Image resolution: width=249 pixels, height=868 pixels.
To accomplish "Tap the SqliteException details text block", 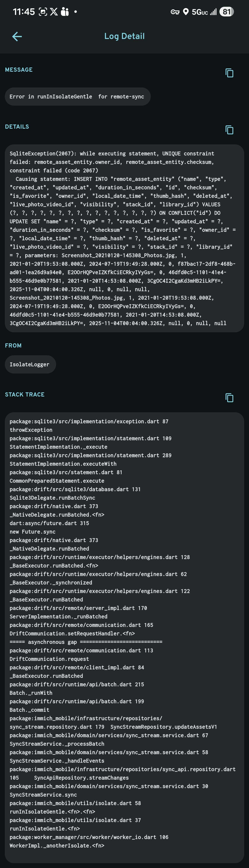I will (x=124, y=238).
